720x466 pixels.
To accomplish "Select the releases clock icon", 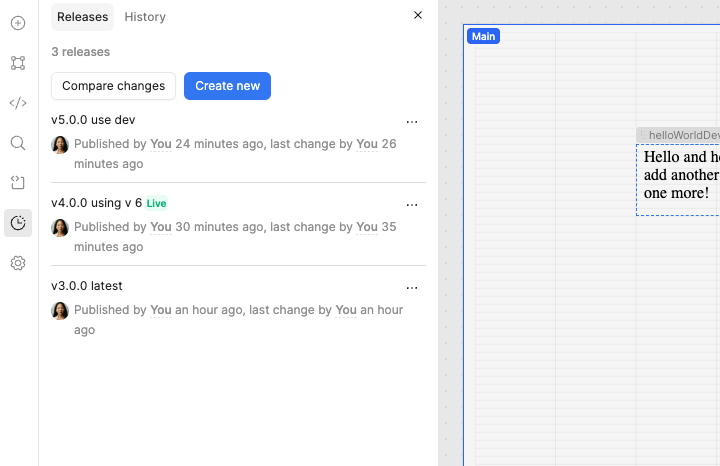I will point(18,223).
